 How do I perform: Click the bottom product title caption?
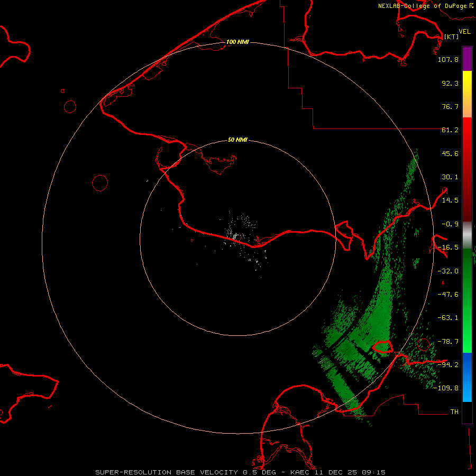(241, 472)
